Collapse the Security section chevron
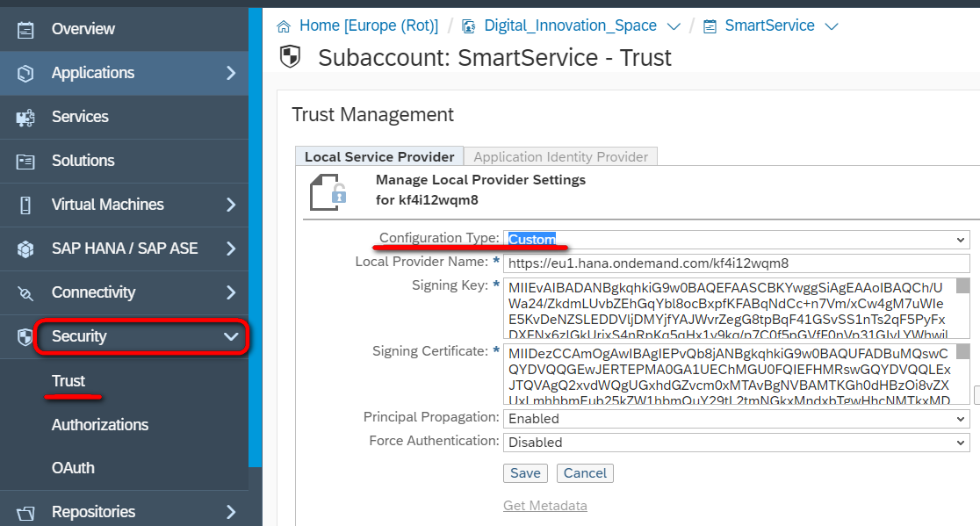This screenshot has height=526, width=980. pyautogui.click(x=231, y=336)
